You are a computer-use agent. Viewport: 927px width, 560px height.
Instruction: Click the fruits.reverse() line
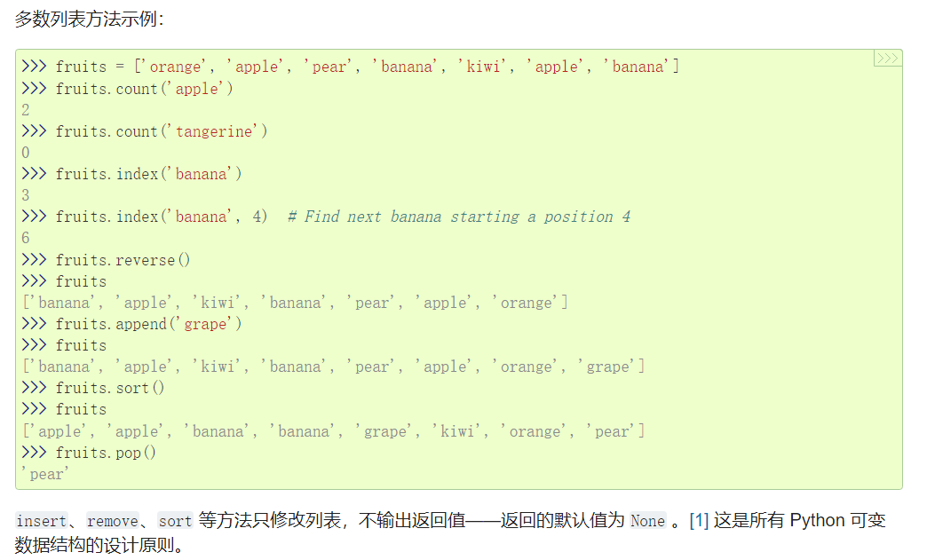coord(123,260)
